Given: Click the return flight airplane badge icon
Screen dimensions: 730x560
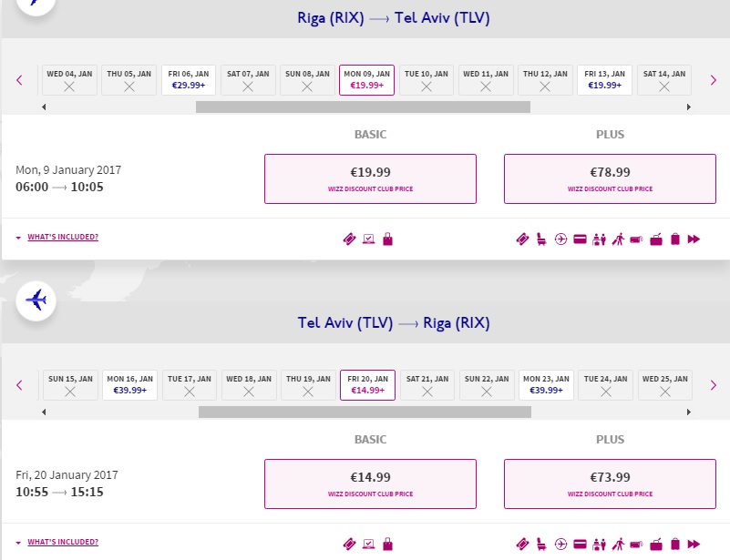Looking at the screenshot, I should tap(36, 300).
